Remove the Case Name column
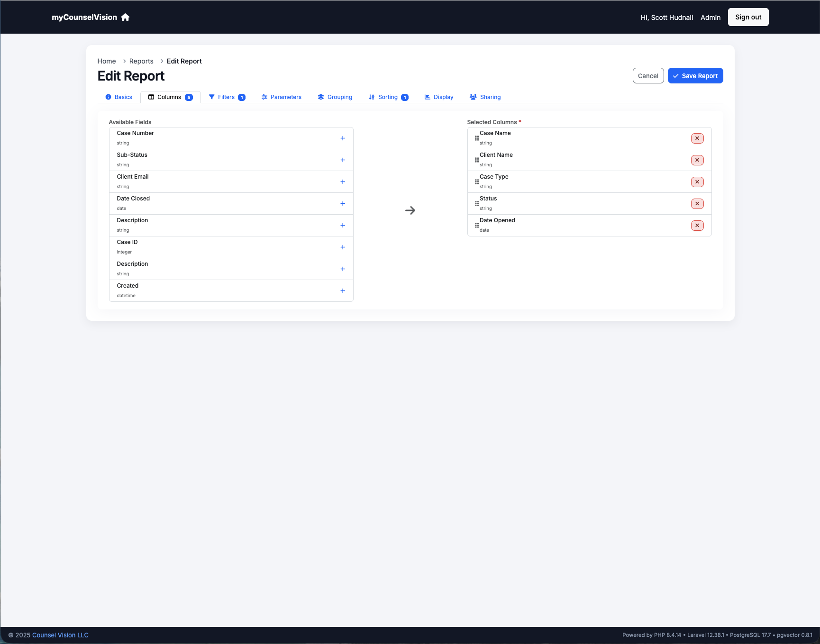Screen dimensions: 820x644 (x=697, y=138)
